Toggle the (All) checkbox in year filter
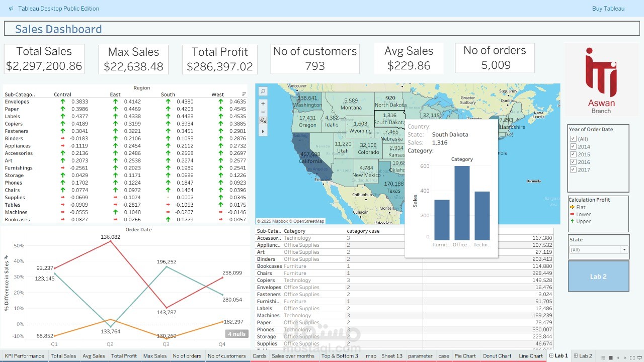 pyautogui.click(x=573, y=138)
